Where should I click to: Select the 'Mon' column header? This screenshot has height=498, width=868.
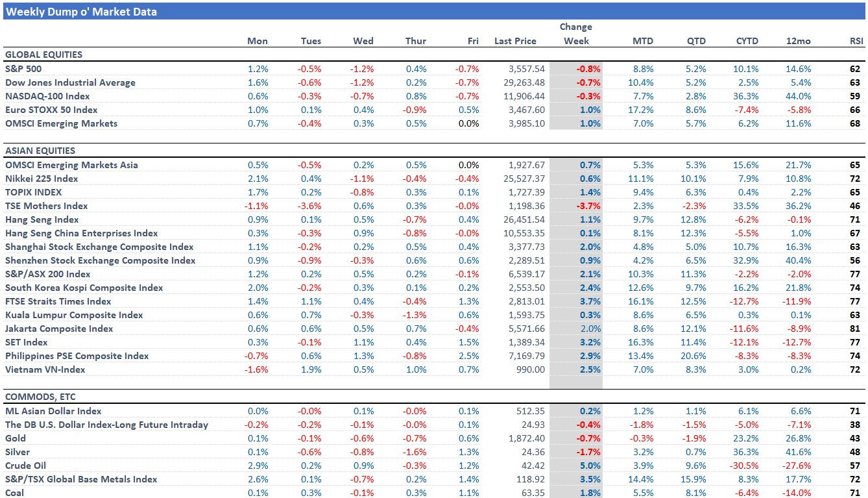point(258,41)
